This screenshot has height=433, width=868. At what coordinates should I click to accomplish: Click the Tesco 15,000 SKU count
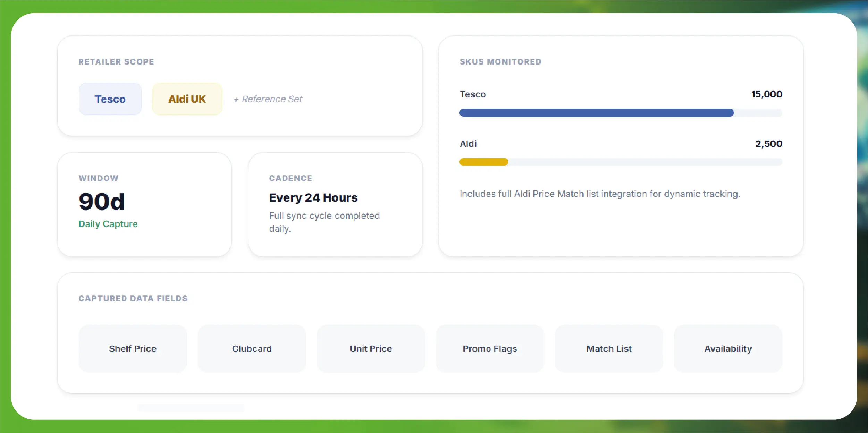[767, 94]
